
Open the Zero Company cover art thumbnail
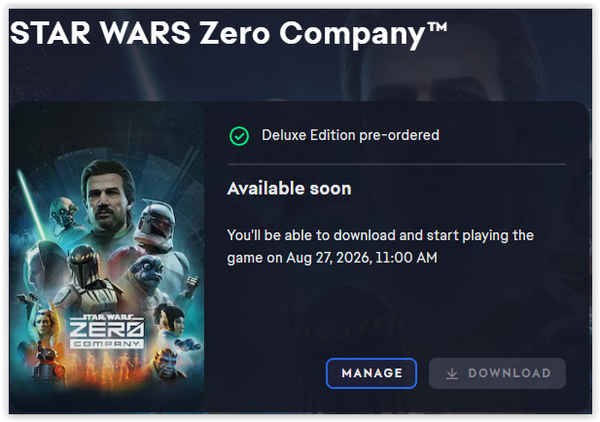pos(107,257)
